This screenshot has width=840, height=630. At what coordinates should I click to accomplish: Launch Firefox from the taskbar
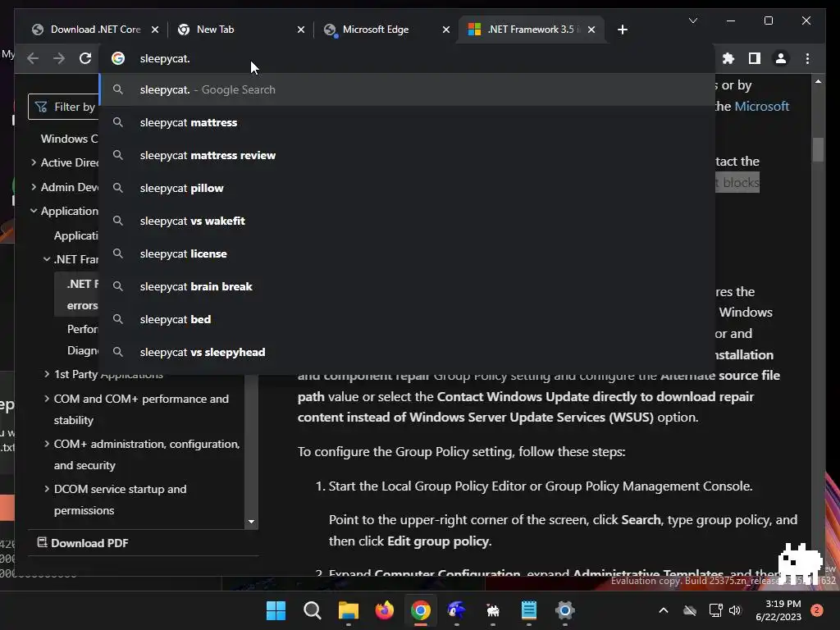click(x=384, y=610)
